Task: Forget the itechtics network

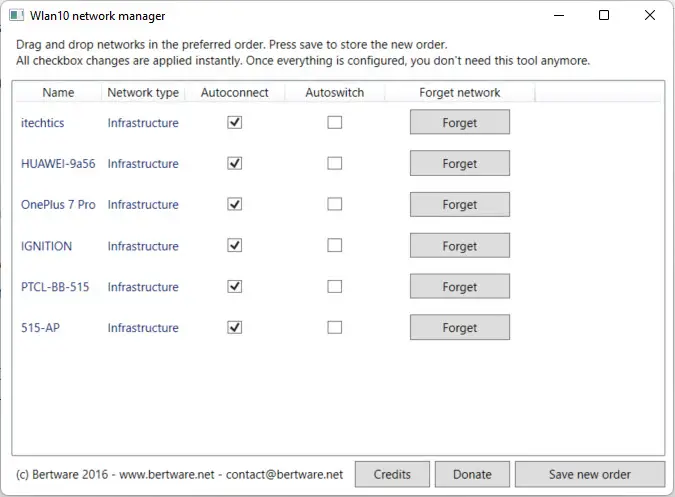Action: click(x=459, y=122)
